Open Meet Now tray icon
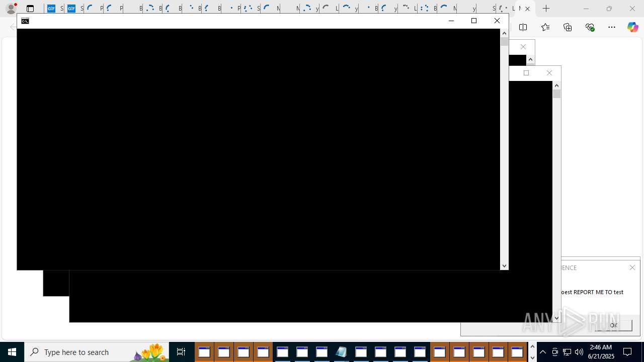This screenshot has height=362, width=644. click(555, 352)
